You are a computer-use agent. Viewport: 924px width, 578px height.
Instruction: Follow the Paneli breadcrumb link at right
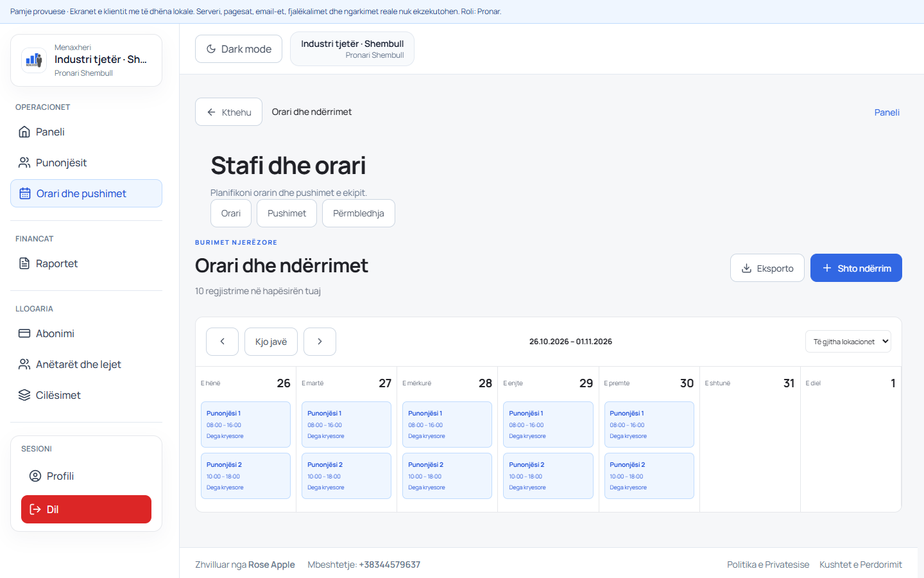pos(887,112)
